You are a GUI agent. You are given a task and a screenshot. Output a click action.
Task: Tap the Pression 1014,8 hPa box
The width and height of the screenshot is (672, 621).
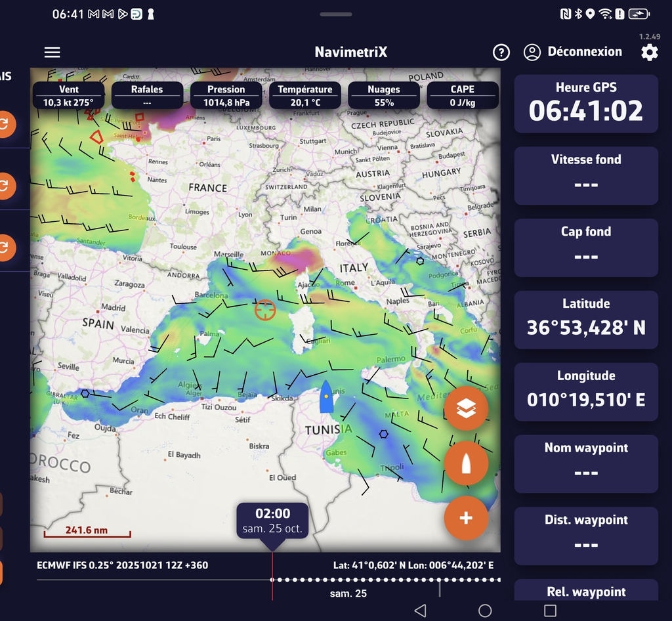tap(226, 96)
